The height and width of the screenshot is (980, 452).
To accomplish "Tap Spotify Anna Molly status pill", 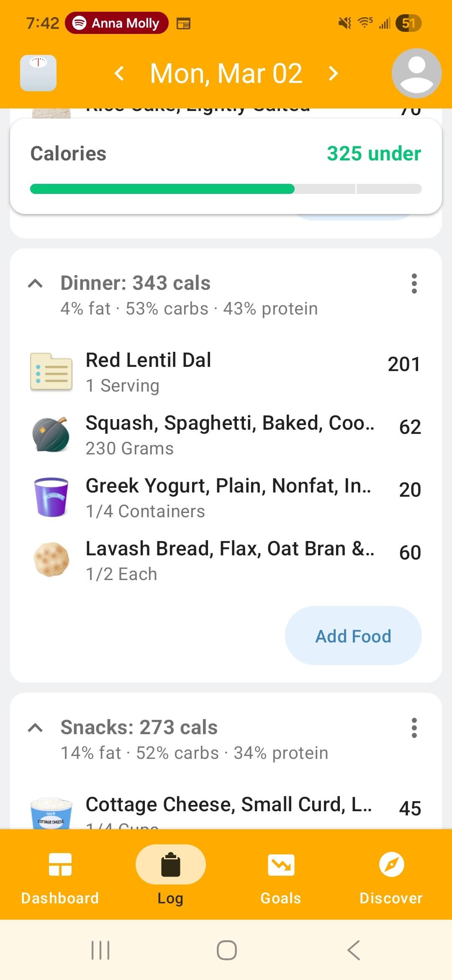I will (x=117, y=23).
